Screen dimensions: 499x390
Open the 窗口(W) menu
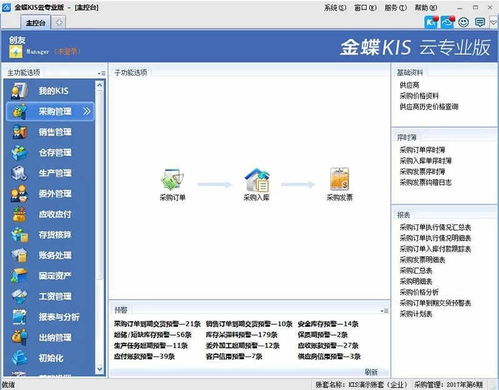coord(365,7)
